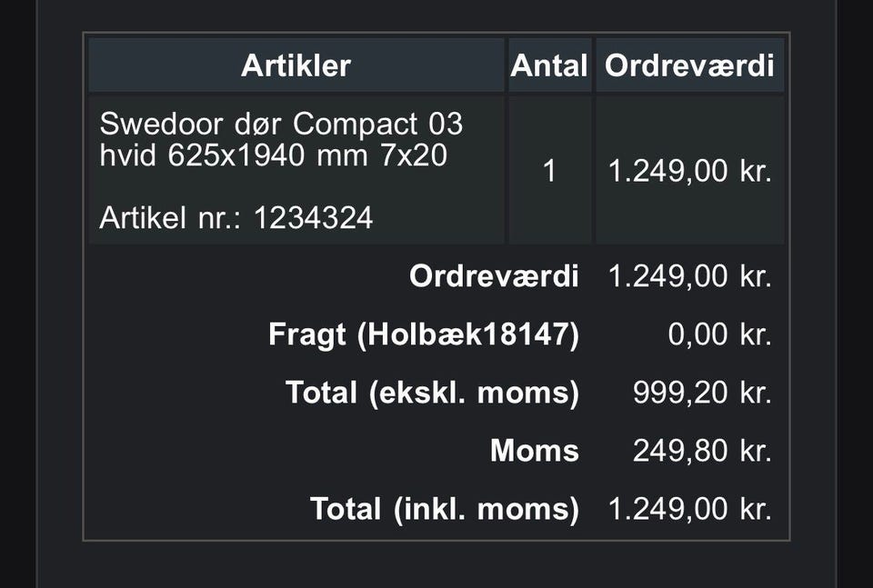Click the Total (inkl. moms) label

pos(444,509)
